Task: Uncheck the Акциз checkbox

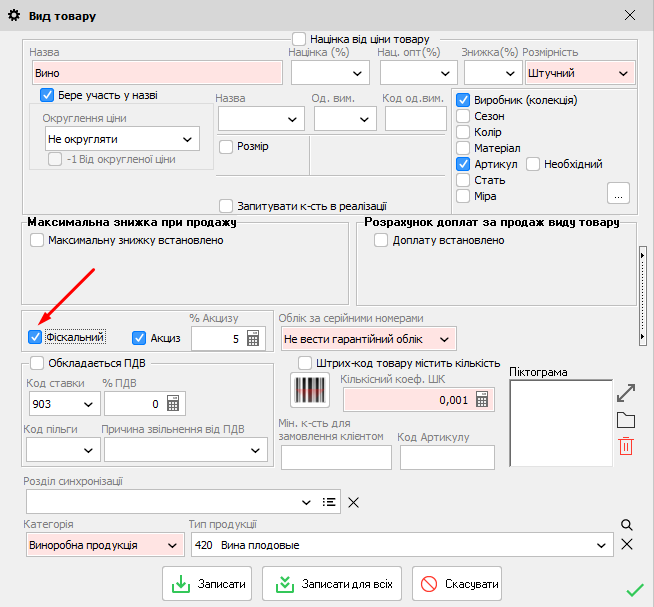Action: pyautogui.click(x=140, y=338)
